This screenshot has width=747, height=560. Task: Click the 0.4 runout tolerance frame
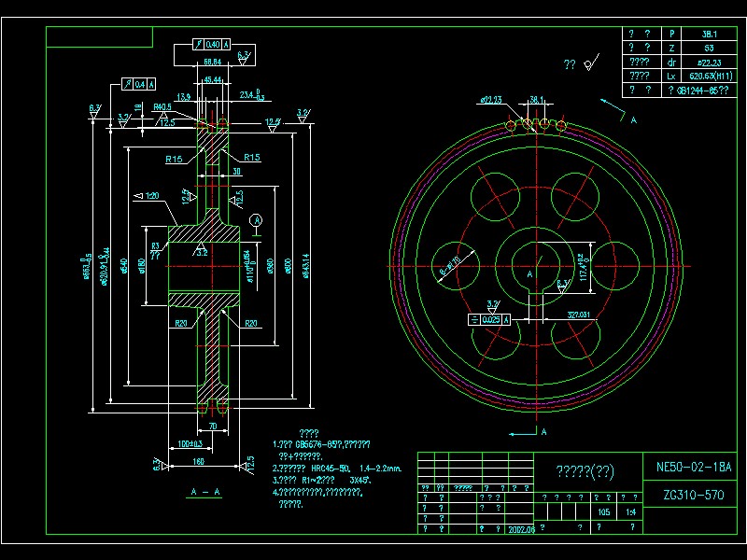point(138,84)
